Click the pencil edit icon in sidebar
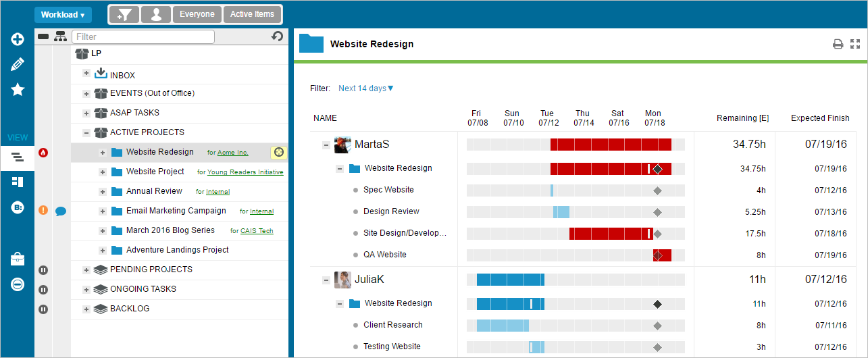 [18, 65]
